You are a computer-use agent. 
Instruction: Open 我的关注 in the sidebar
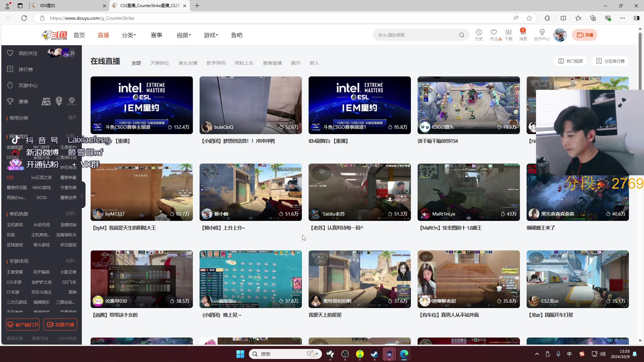(28, 53)
